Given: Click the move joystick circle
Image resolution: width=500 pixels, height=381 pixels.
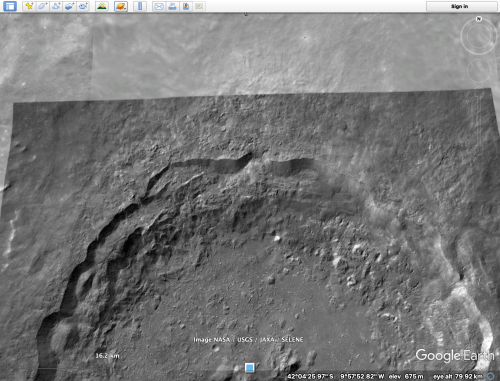Looking at the screenshot, I should 479,70.
